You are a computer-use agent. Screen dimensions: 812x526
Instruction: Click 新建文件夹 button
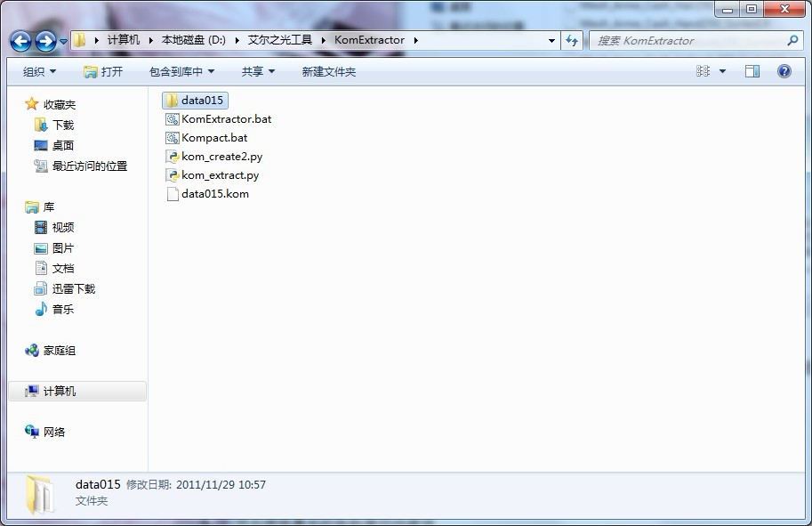tap(329, 71)
